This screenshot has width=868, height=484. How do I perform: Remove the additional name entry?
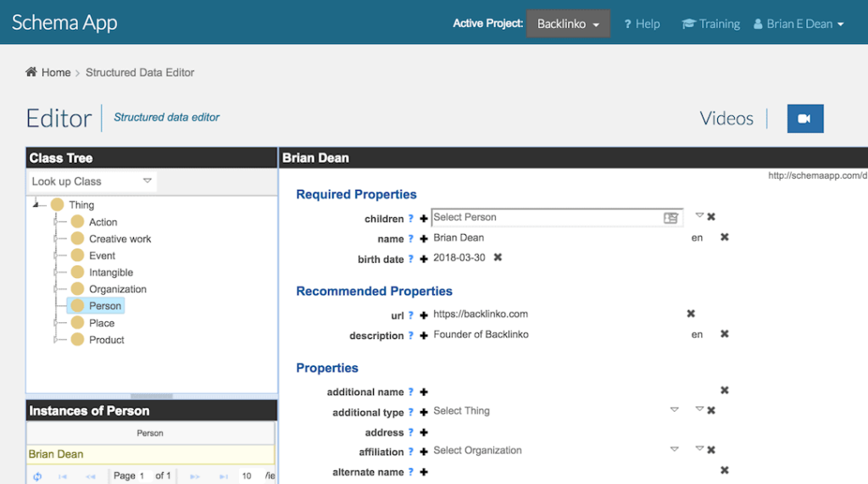pos(724,391)
